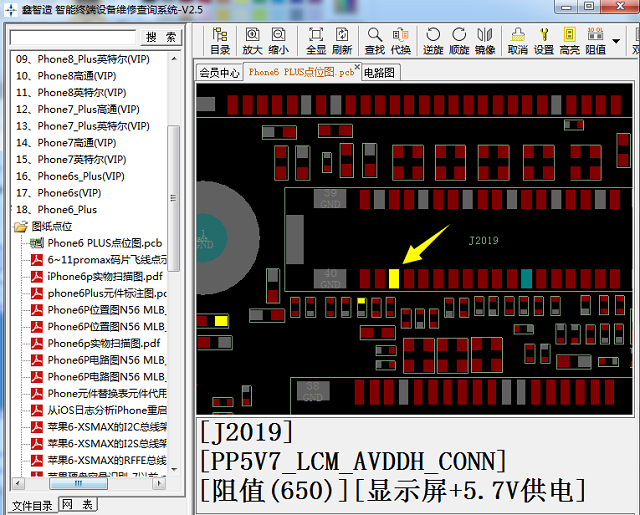Switch to the 会员中心 tab
The height and width of the screenshot is (515, 640).
[x=219, y=73]
